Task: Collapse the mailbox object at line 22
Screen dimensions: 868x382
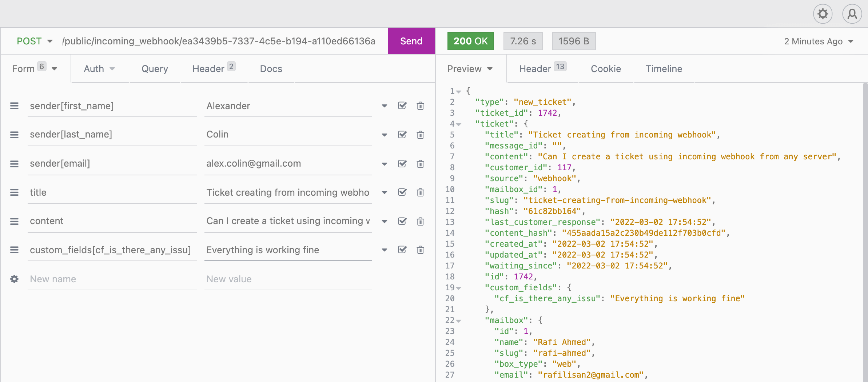Action: coord(459,321)
